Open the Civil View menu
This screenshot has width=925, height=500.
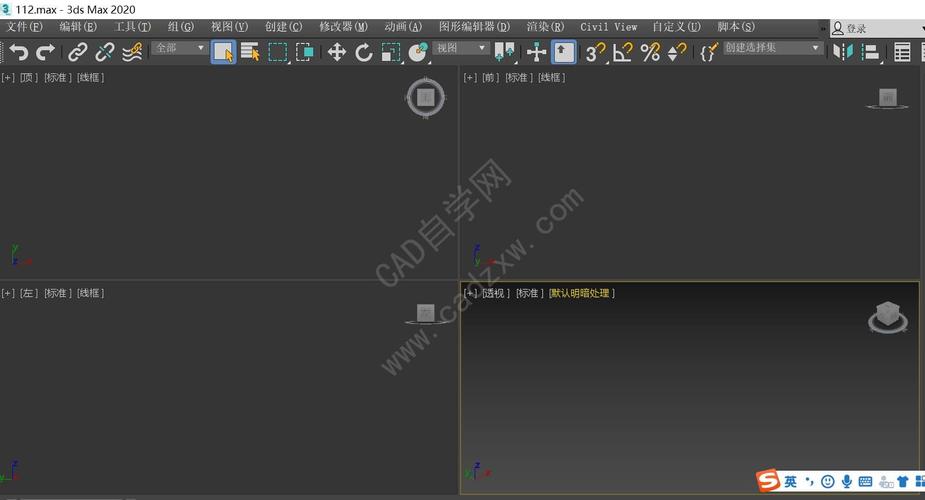(x=608, y=27)
